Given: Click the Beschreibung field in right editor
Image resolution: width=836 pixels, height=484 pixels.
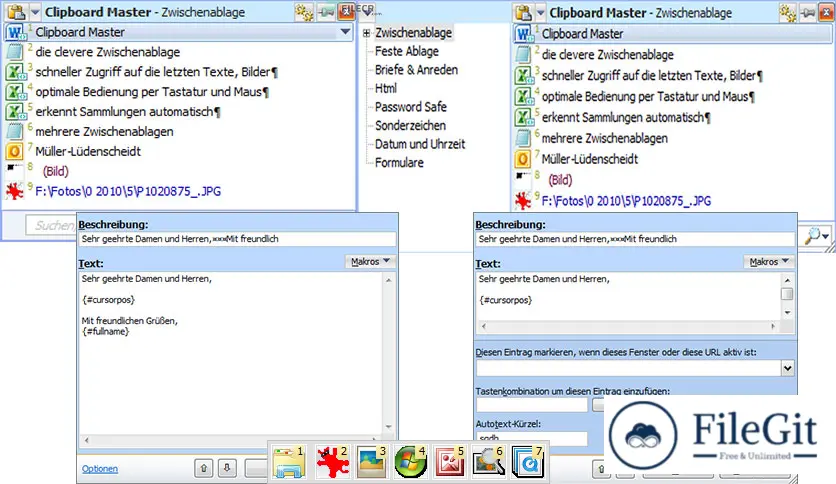Looking at the screenshot, I should (x=635, y=239).
